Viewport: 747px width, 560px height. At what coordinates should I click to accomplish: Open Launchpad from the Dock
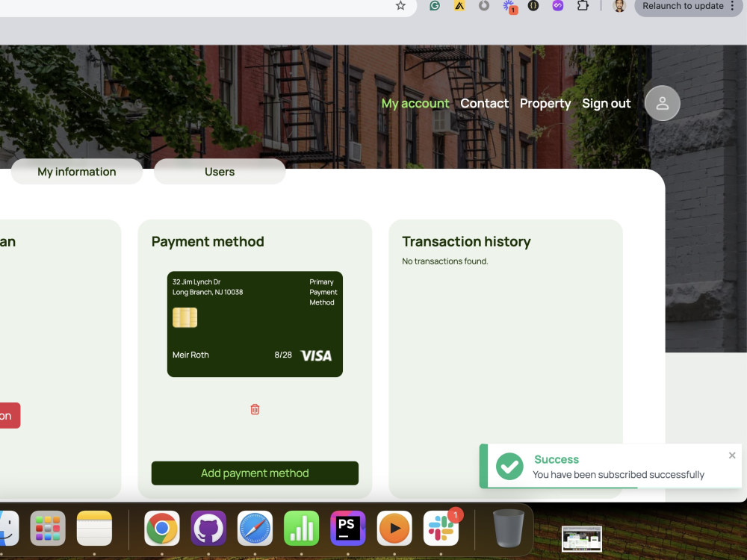pyautogui.click(x=48, y=528)
